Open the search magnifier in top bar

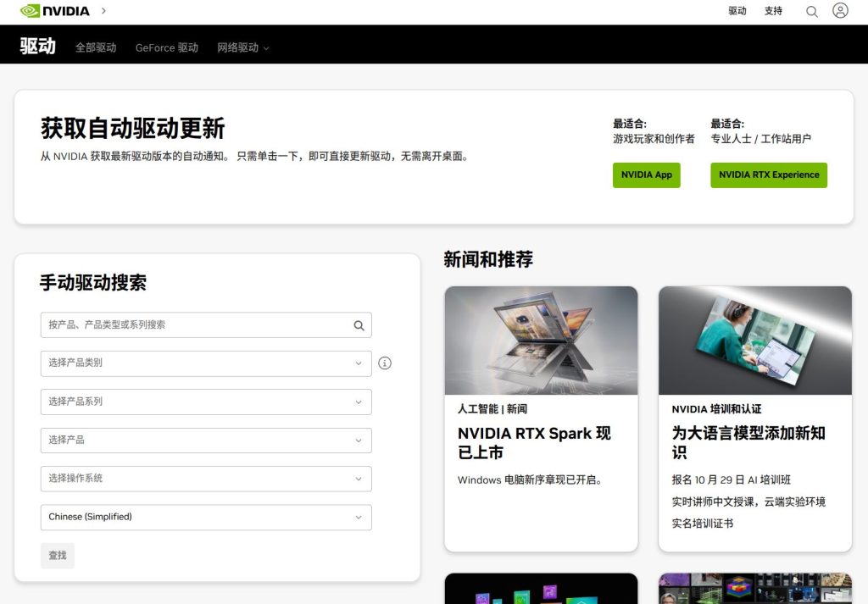(x=811, y=12)
